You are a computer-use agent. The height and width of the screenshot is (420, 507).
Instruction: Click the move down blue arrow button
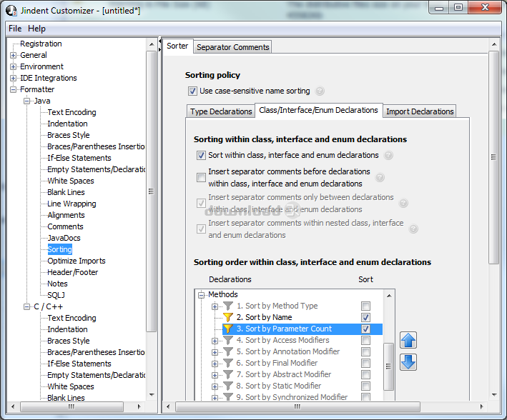coord(408,362)
